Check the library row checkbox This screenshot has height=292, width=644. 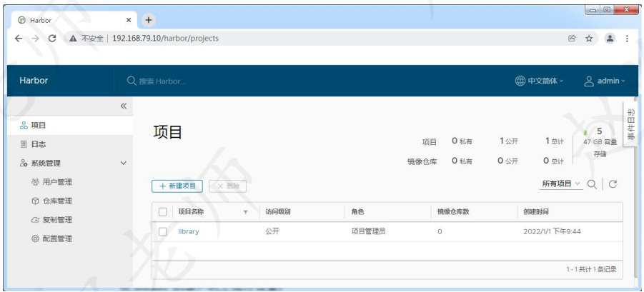[x=163, y=232]
